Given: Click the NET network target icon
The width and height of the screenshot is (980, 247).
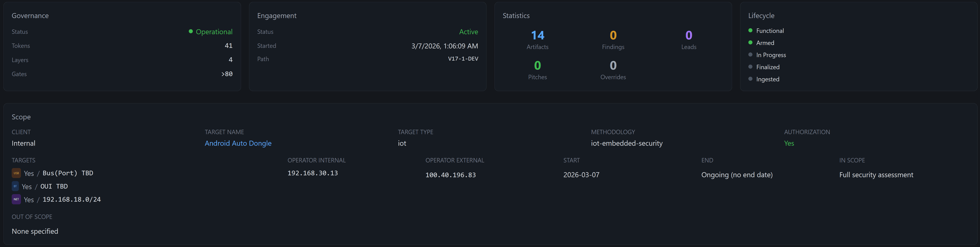Looking at the screenshot, I should [x=16, y=199].
